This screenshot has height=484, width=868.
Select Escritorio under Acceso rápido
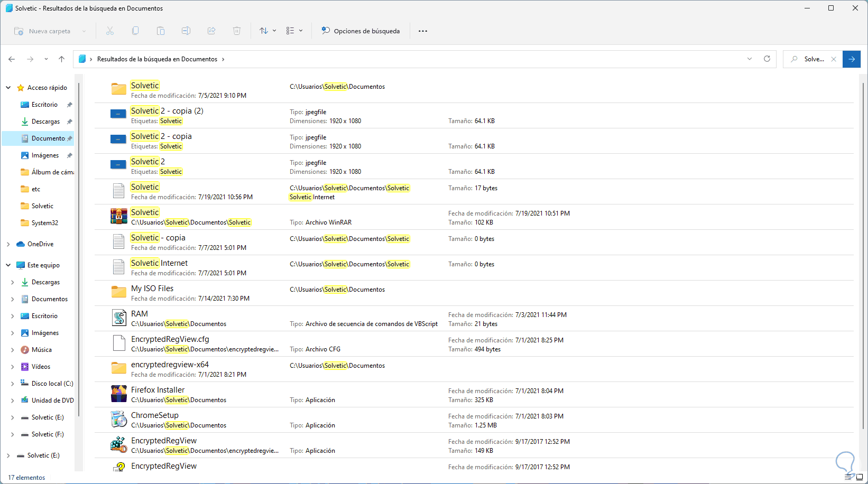tap(44, 105)
